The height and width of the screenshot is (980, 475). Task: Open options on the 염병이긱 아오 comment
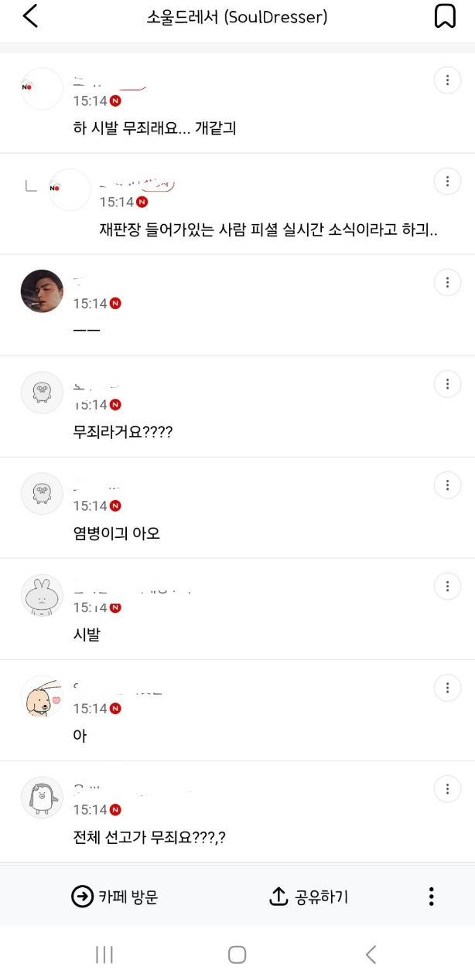pyautogui.click(x=447, y=485)
